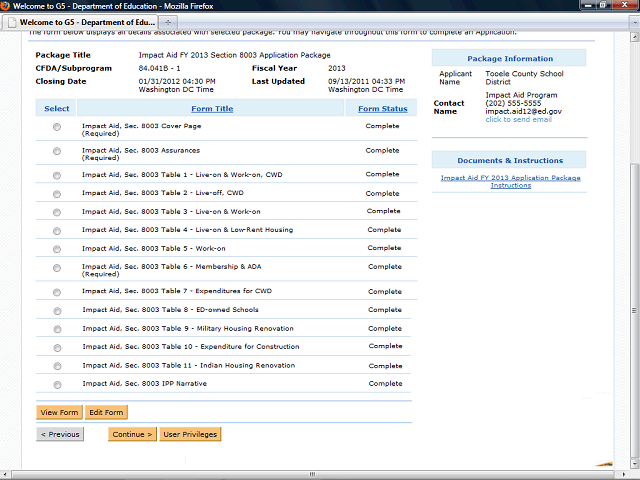Switch to the Welcome to G5 tab
Image resolution: width=640 pixels, height=480 pixels.
click(80, 22)
